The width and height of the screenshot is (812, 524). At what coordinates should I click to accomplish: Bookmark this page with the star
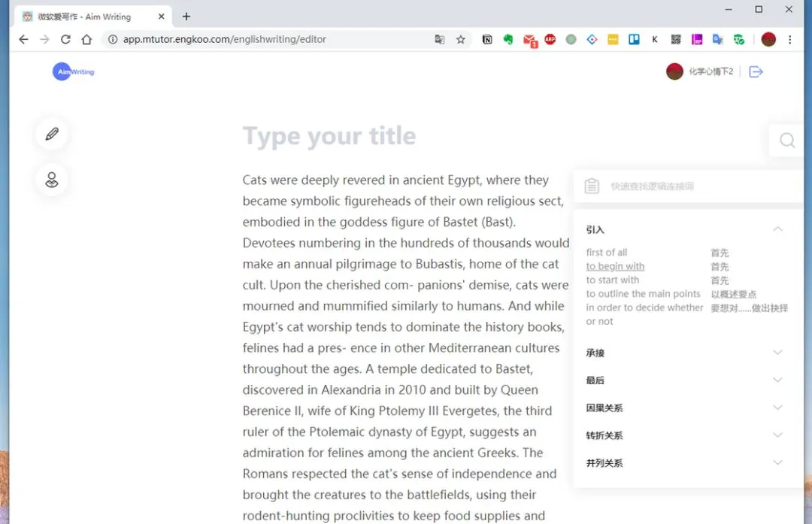point(460,39)
